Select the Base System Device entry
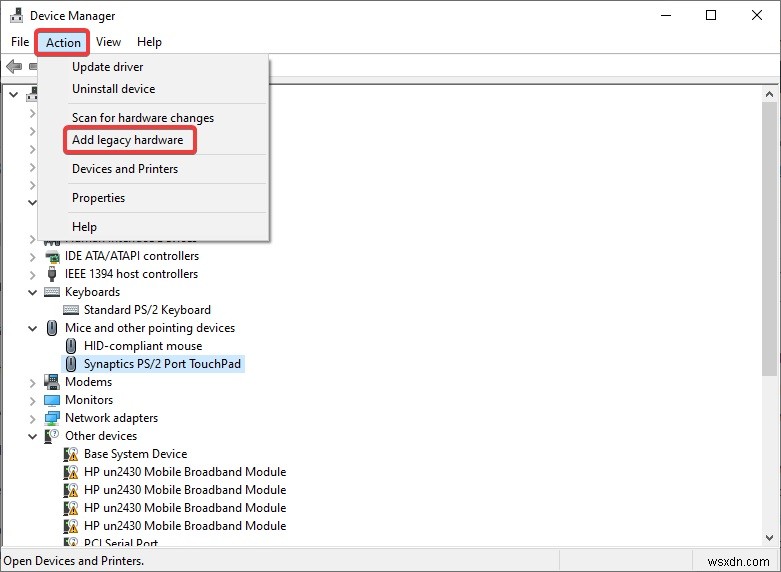Viewport: 781px width, 572px height. [135, 454]
